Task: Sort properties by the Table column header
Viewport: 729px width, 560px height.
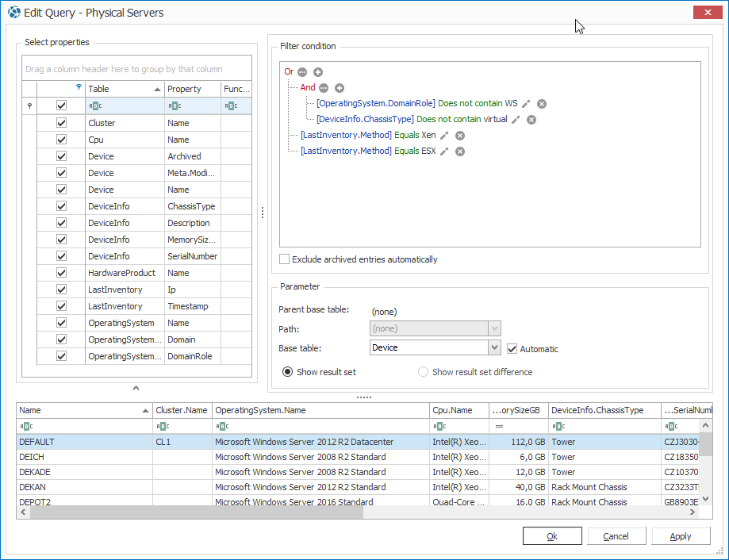Action: coord(125,89)
